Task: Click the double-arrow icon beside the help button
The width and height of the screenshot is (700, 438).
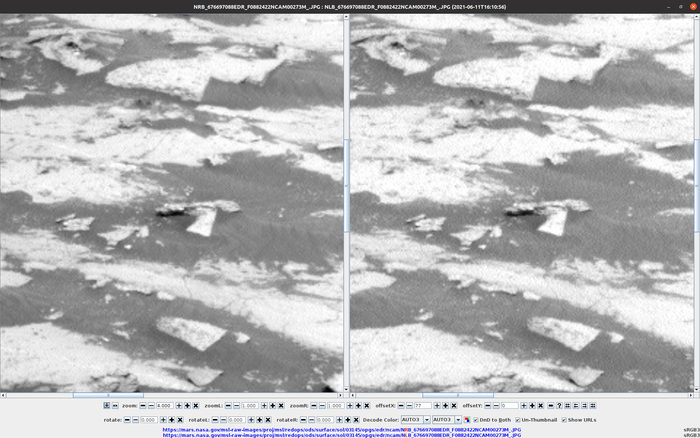Action: (550, 406)
